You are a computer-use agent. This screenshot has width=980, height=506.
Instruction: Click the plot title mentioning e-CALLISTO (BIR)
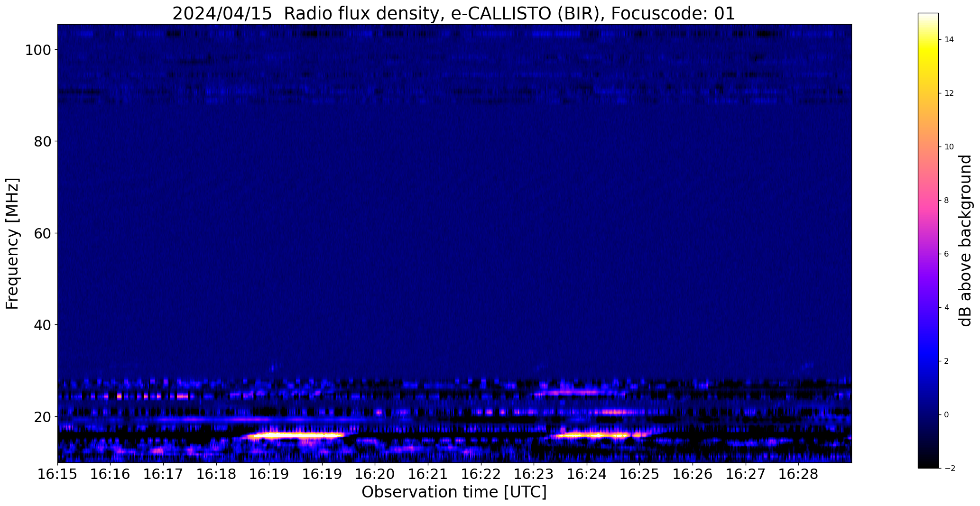[x=453, y=13]
